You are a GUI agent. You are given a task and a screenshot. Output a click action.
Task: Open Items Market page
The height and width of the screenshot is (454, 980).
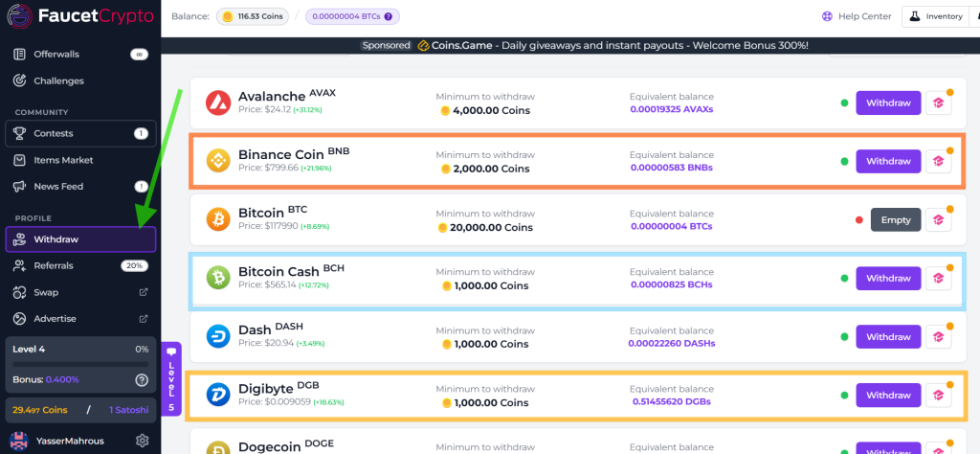click(x=80, y=160)
